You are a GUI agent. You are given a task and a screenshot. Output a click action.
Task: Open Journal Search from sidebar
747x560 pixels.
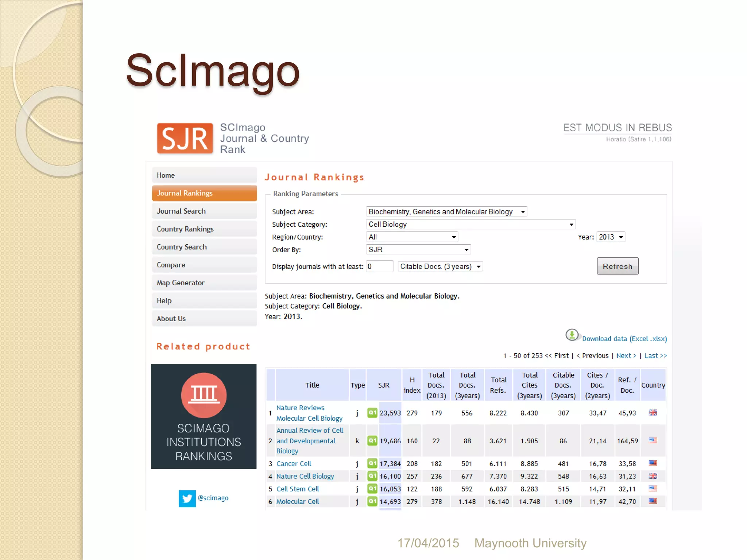coord(204,211)
